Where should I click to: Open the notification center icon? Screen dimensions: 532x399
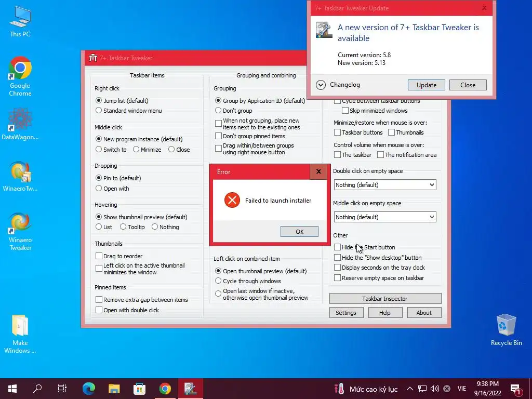click(515, 389)
